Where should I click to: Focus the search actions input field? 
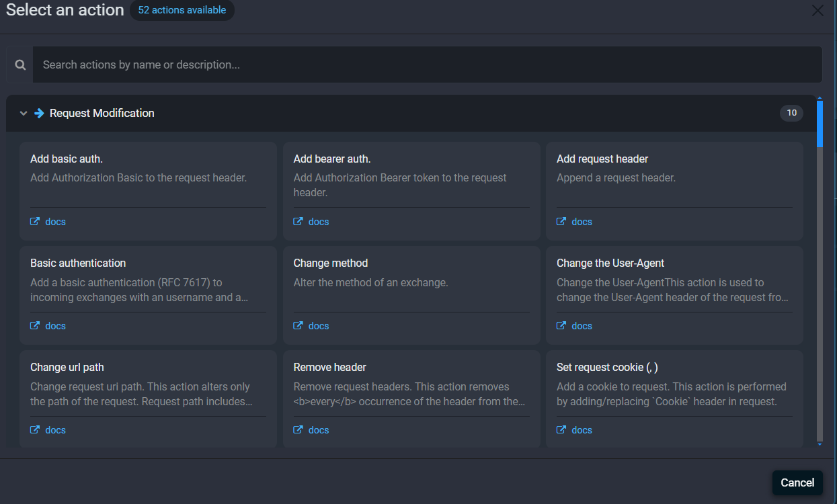coord(428,65)
